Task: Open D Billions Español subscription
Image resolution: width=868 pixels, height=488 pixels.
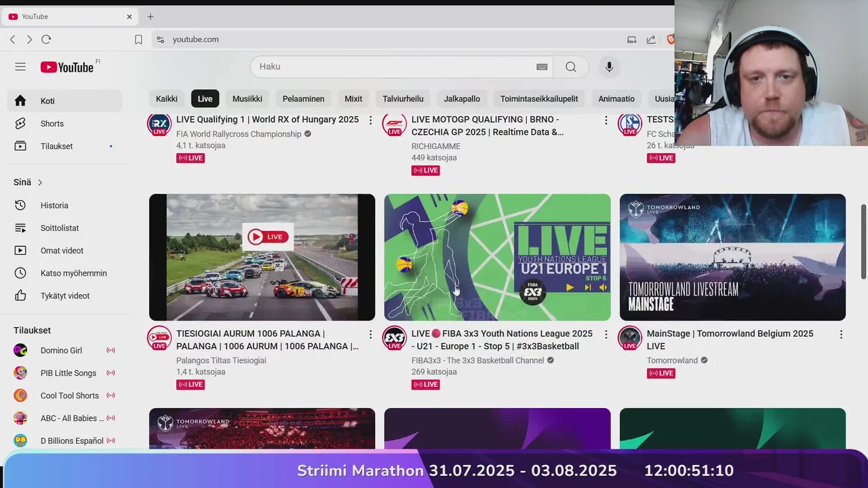Action: (x=64, y=441)
